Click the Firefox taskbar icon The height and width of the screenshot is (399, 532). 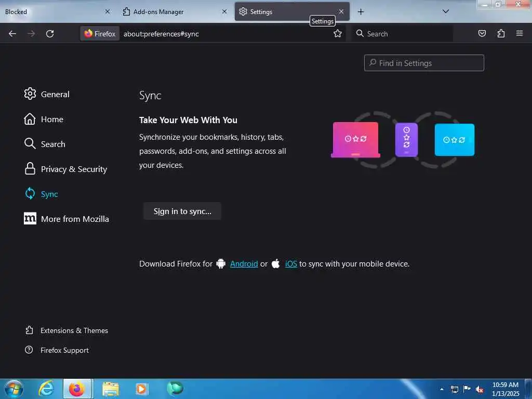click(x=77, y=389)
